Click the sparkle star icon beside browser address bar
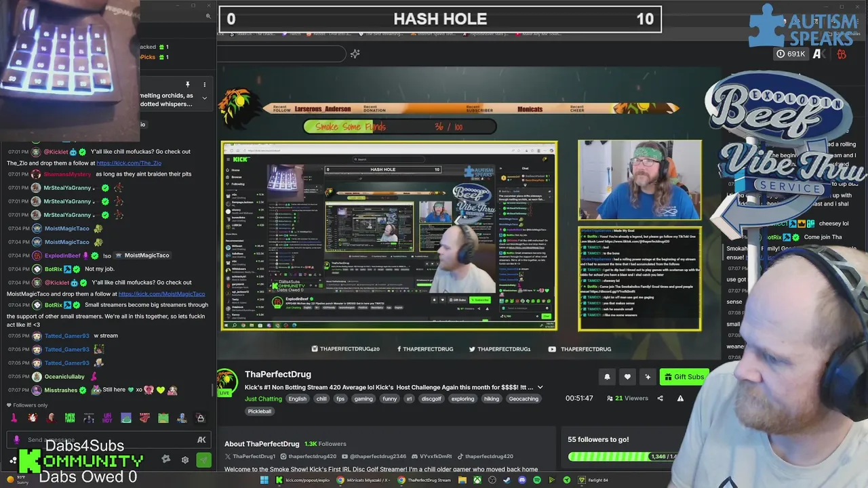Screen dimensions: 868x488 (355, 54)
